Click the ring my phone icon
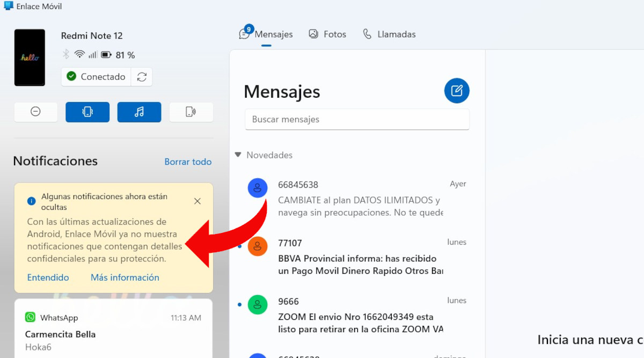This screenshot has height=358, width=644. click(x=191, y=112)
